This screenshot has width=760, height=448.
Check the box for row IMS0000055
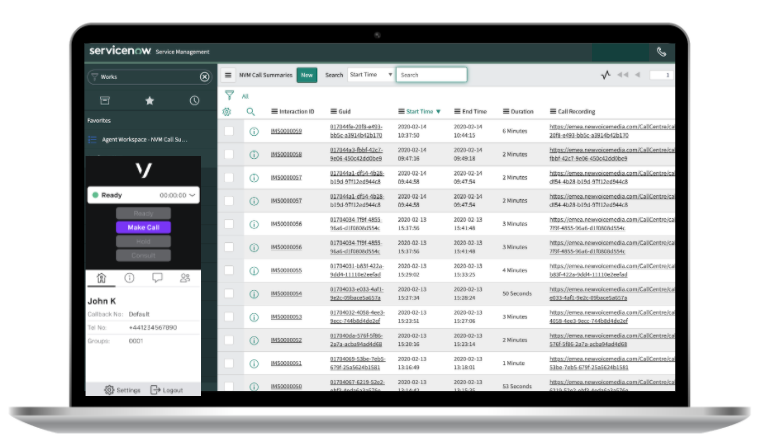[x=229, y=270]
